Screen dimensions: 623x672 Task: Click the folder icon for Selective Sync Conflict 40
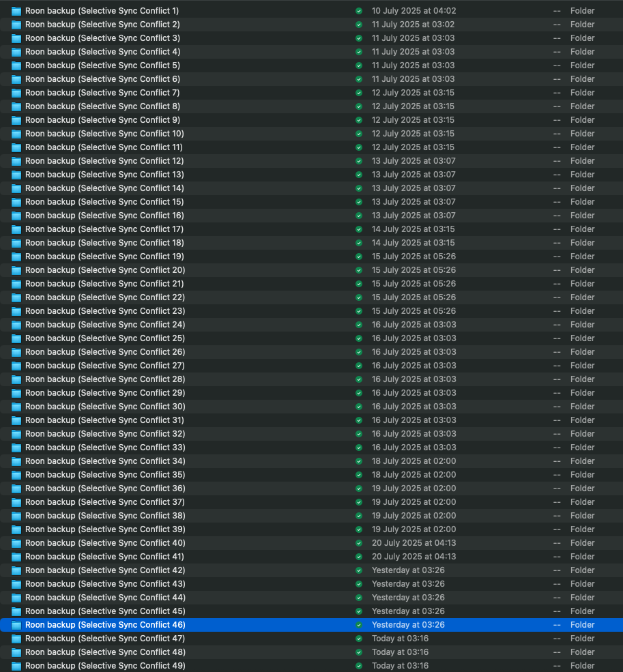click(x=16, y=543)
